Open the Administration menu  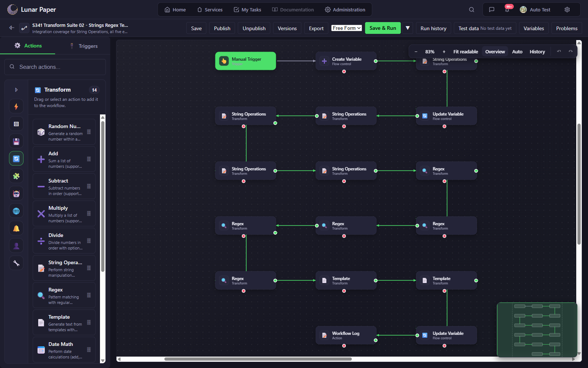(345, 10)
